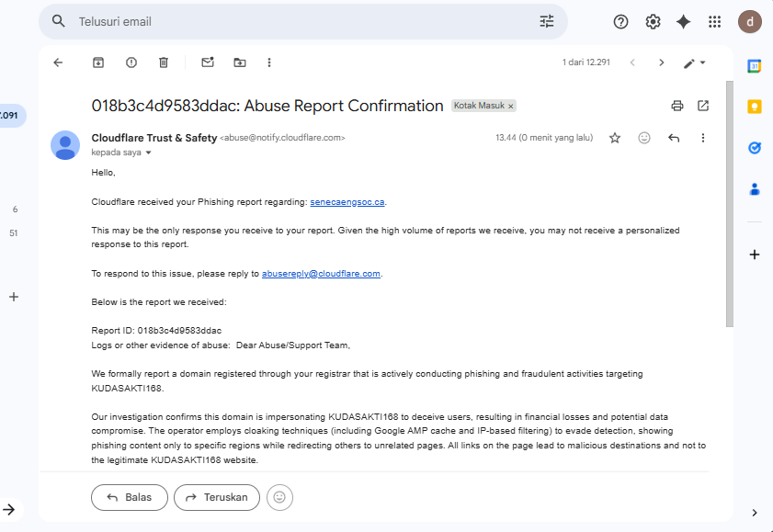Screen dimensions: 773x532
Task: Print the entire conversation
Action: coord(677,106)
